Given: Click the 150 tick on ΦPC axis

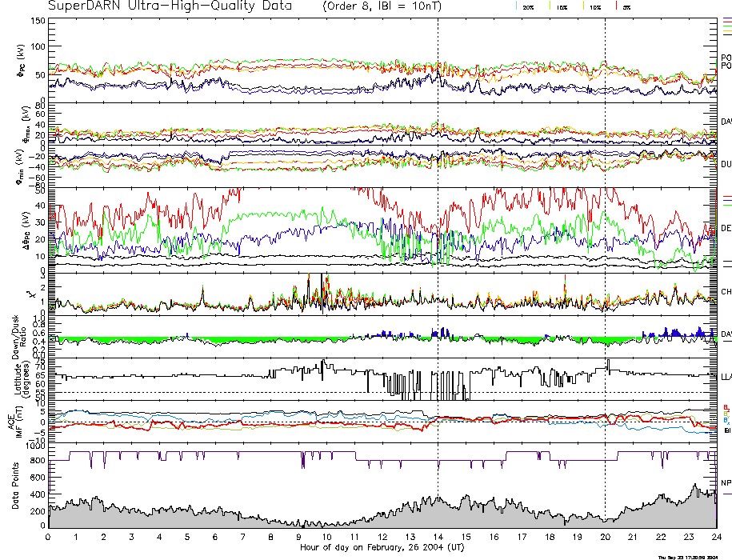Looking at the screenshot, I should point(38,21).
